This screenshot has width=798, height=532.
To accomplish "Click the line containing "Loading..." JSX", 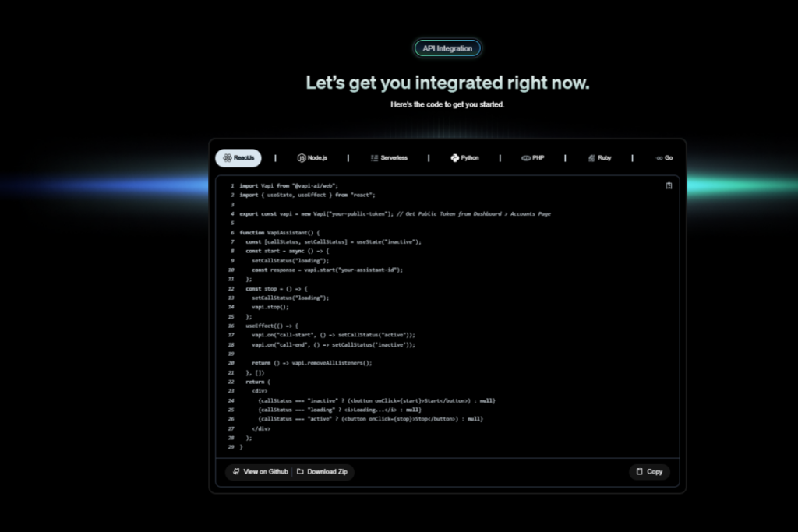I will click(x=340, y=410).
